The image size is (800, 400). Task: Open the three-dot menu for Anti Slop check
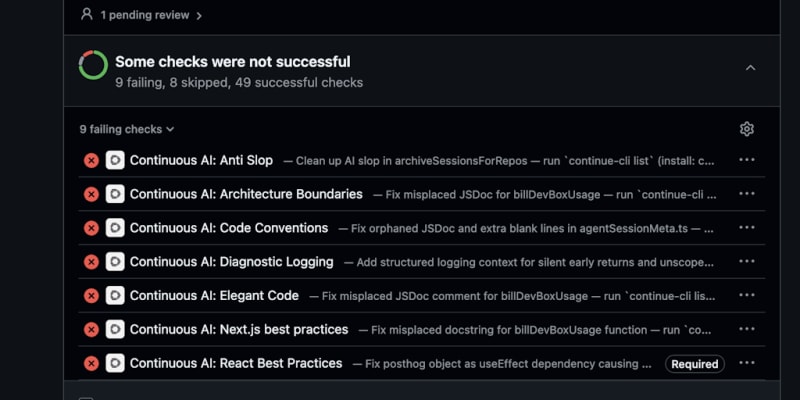coord(746,160)
